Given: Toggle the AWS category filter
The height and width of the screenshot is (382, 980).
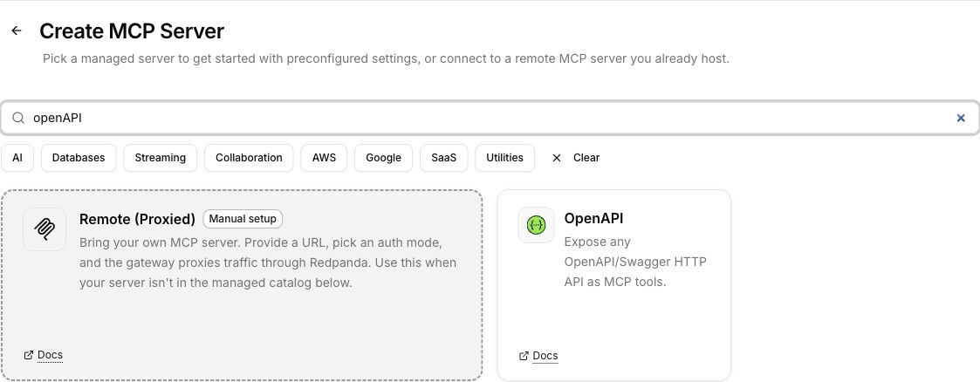Looking at the screenshot, I should click(324, 158).
